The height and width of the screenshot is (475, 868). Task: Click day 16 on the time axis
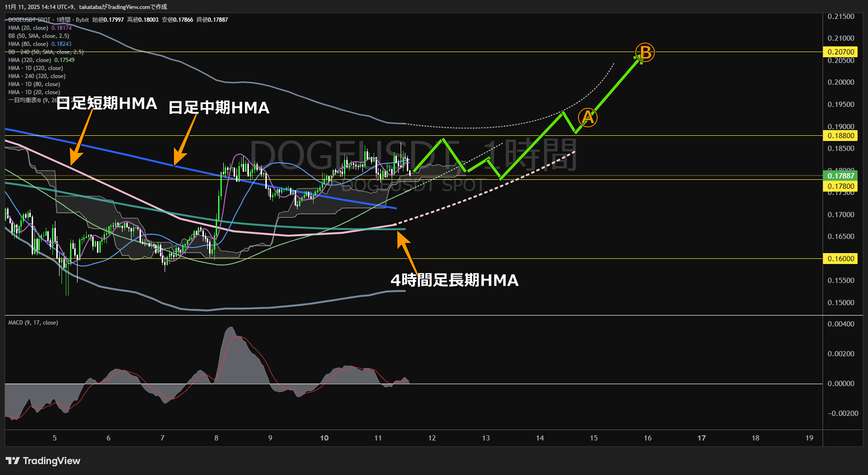click(648, 438)
